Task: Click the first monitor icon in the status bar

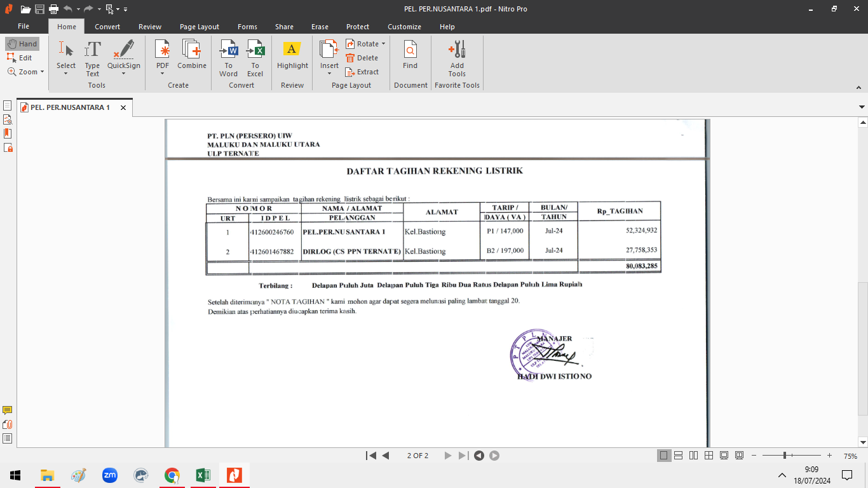Action: pos(724,456)
